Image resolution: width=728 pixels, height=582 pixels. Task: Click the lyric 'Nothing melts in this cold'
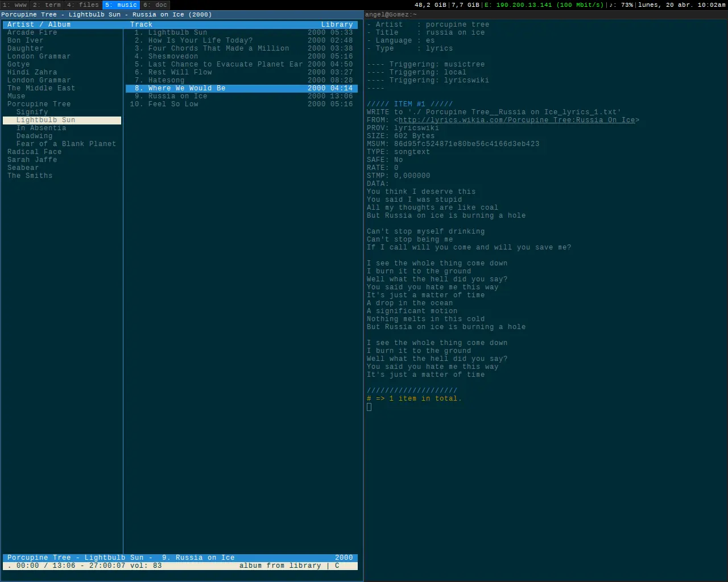[x=426, y=319]
